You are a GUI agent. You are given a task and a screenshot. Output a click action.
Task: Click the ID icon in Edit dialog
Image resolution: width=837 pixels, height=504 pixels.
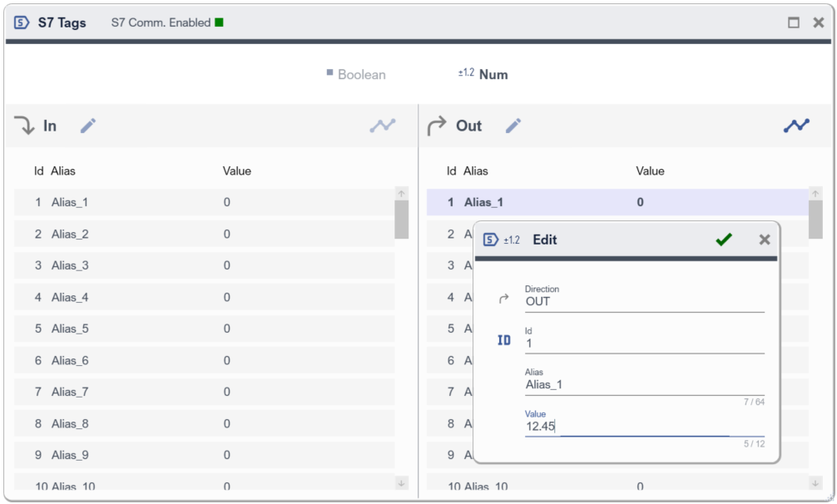click(x=503, y=340)
